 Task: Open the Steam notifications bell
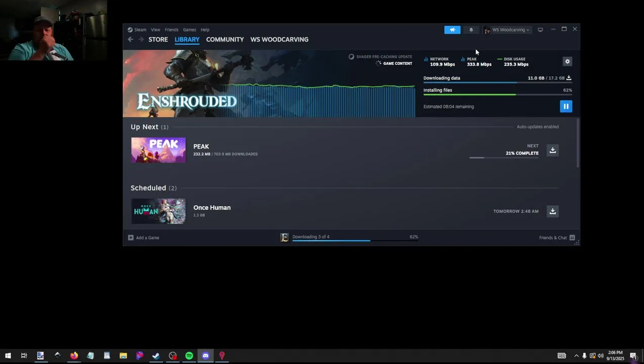pos(471,30)
